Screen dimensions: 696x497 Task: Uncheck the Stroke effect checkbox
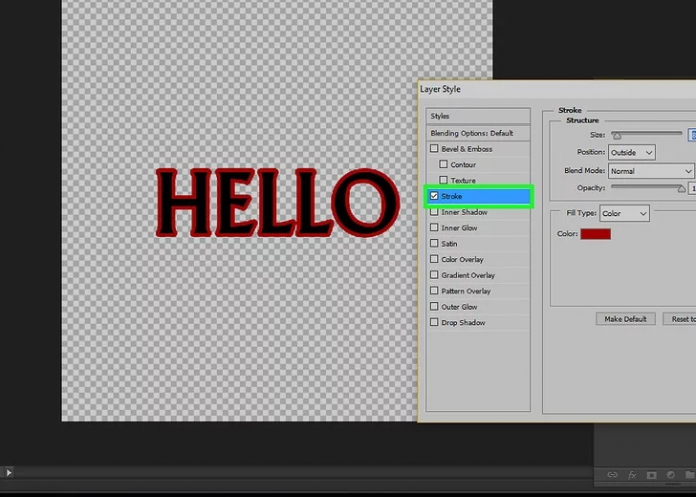point(434,196)
